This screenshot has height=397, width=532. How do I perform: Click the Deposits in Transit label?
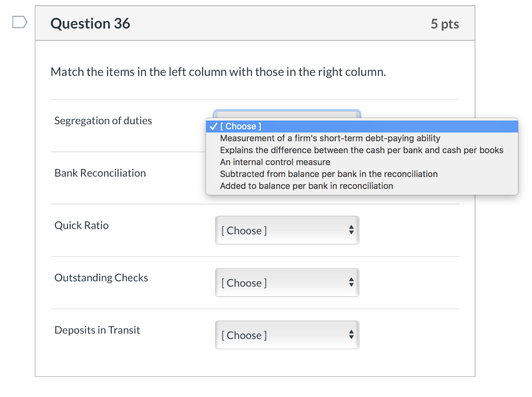[x=97, y=330]
